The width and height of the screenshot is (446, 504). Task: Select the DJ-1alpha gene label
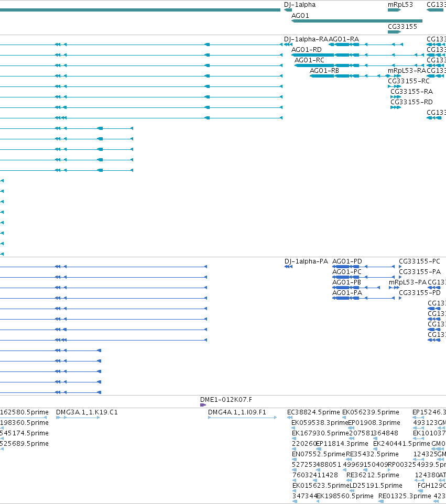(x=300, y=5)
